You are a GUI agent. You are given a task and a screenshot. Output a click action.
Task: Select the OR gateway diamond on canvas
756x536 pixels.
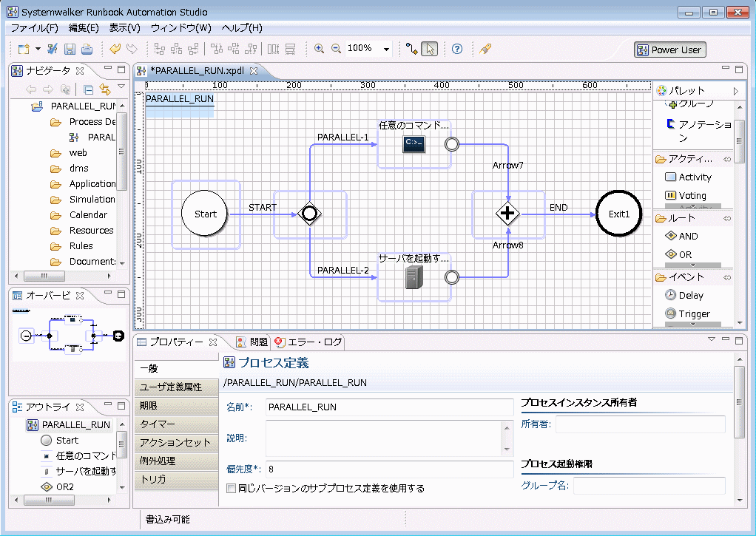pos(309,214)
